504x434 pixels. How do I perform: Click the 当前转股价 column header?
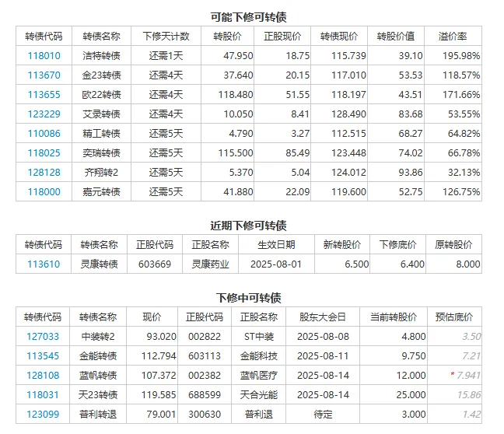coord(394,317)
